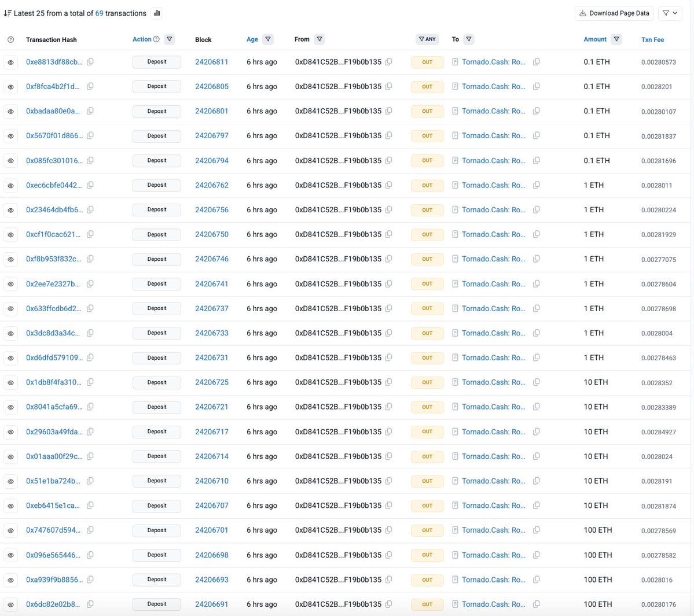Copy the From address in the top row
The height and width of the screenshot is (616, 694).
click(x=389, y=62)
